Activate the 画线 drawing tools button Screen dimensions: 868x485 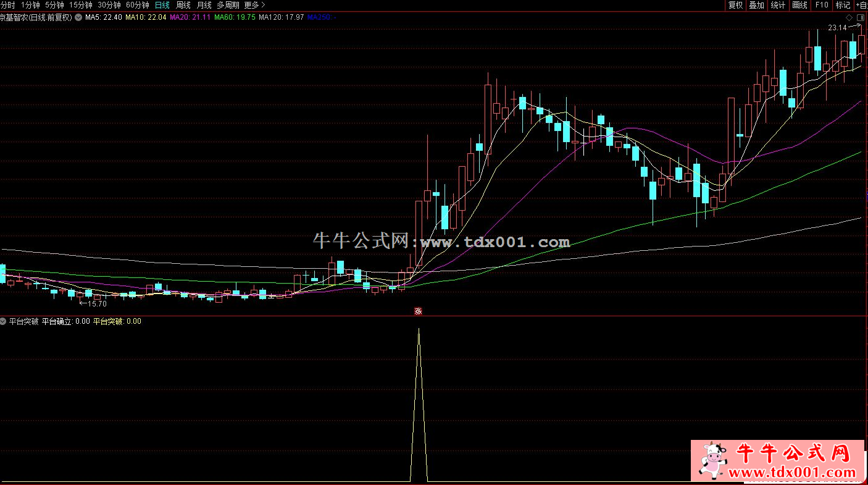[799, 5]
